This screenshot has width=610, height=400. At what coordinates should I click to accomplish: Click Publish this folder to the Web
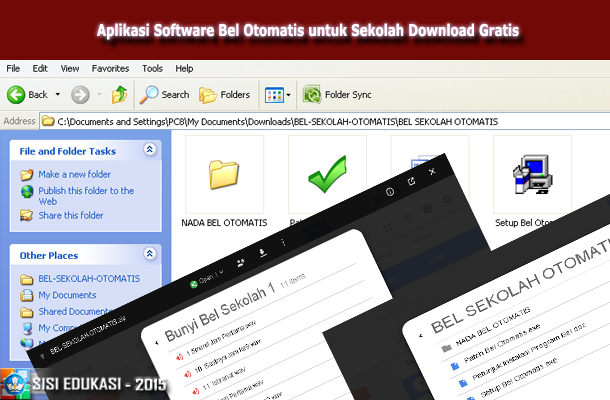point(86,196)
